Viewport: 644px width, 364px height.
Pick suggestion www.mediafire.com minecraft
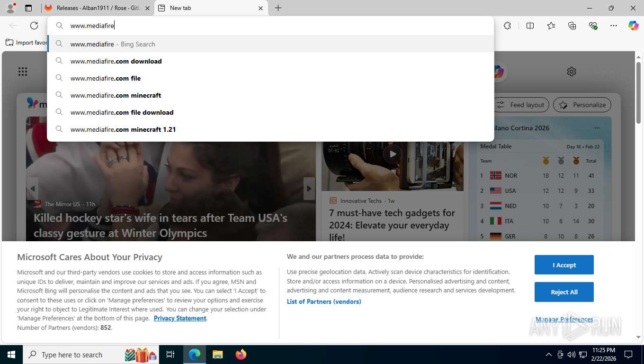tap(270, 95)
